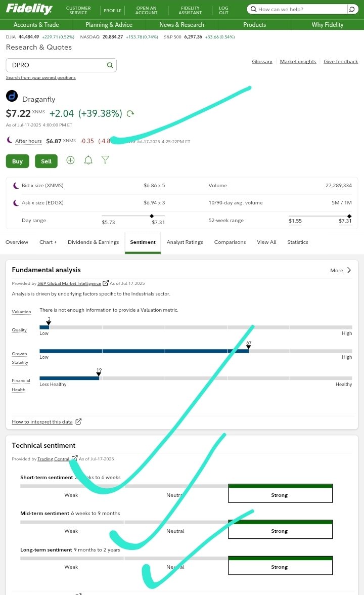
Task: Switch to Chart + tab
Action: tap(48, 242)
